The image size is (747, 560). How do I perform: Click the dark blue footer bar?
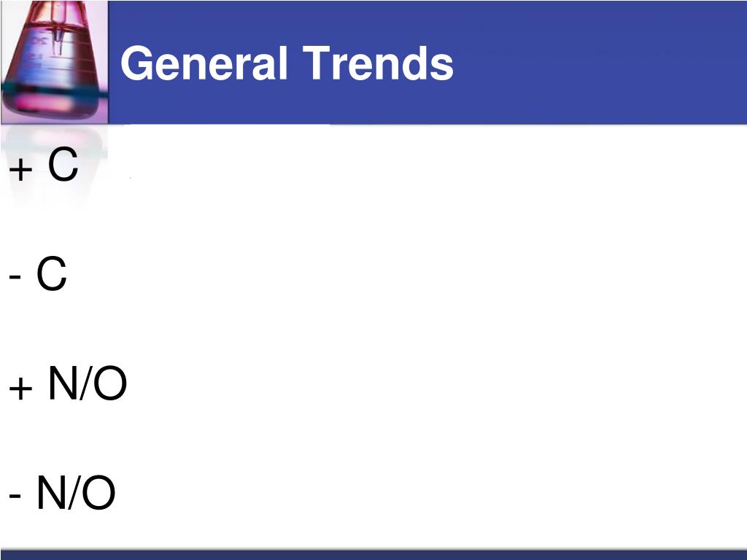click(373, 555)
